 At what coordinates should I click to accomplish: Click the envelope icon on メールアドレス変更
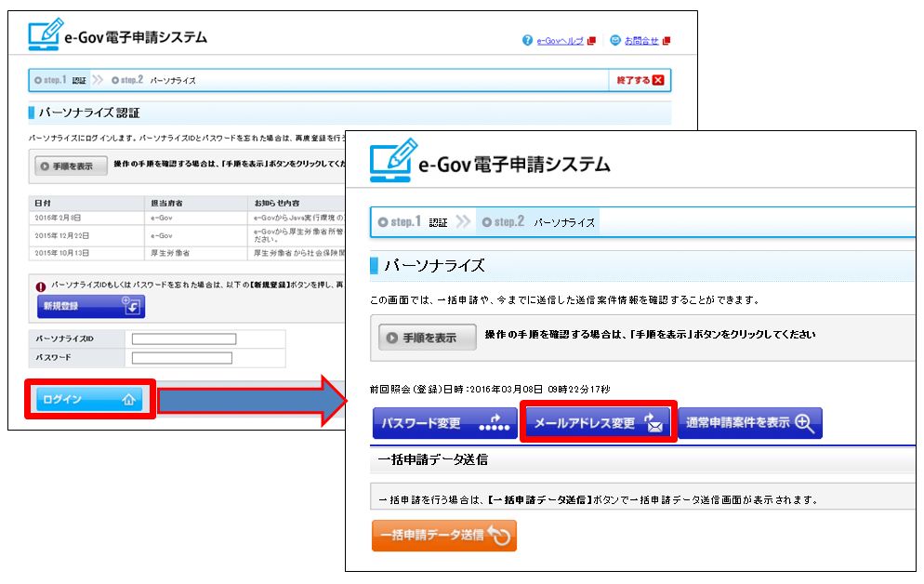click(x=653, y=422)
